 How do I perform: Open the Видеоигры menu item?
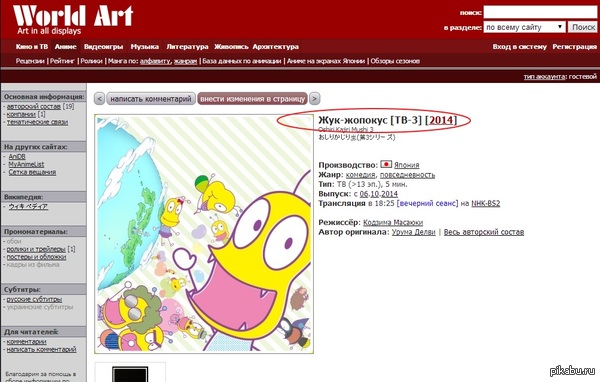(x=103, y=47)
